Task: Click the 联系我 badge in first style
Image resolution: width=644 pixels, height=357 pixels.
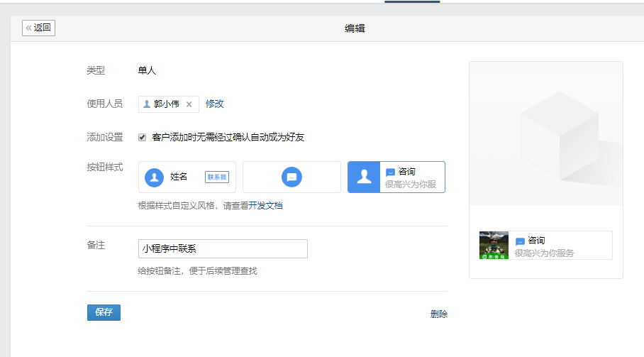Action: click(217, 177)
